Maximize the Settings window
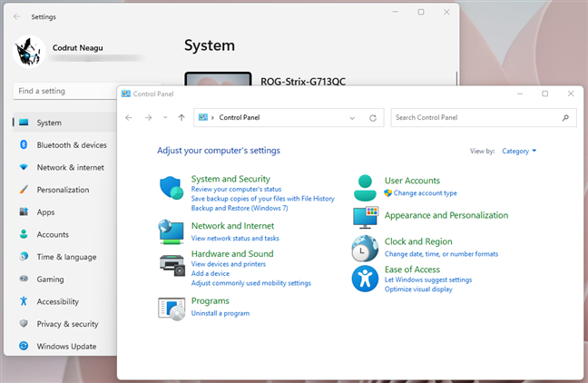This screenshot has height=383, width=588. [421, 12]
